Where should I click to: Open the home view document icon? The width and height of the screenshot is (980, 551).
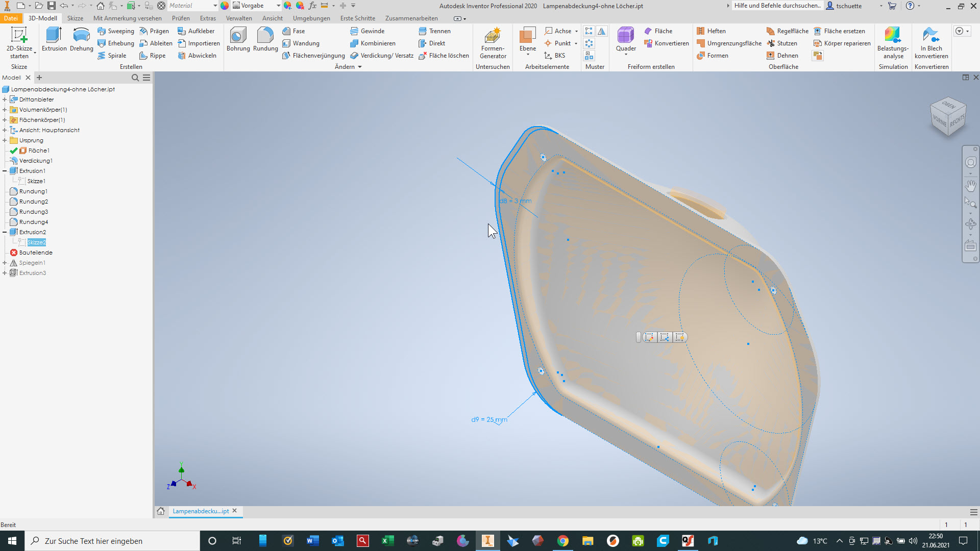click(x=161, y=511)
